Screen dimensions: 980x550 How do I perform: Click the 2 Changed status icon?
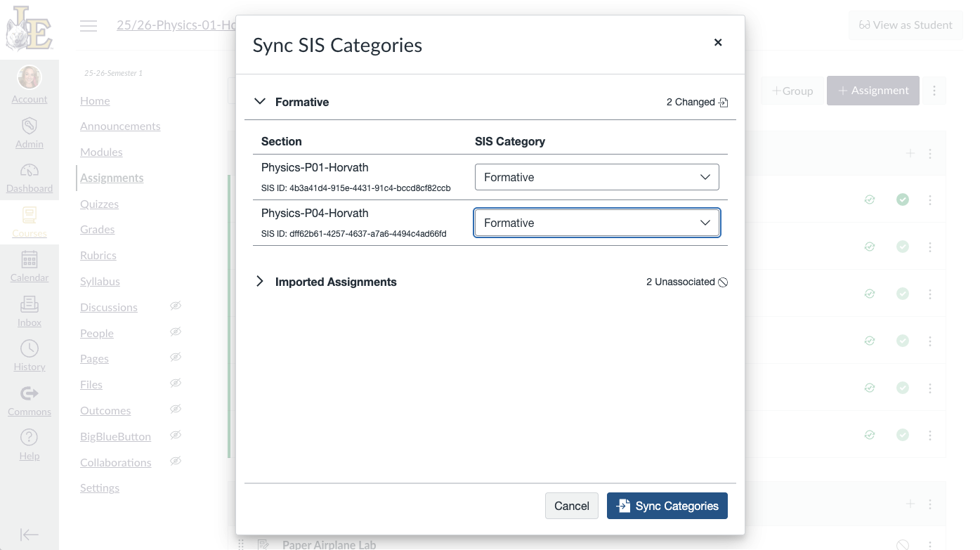(723, 102)
